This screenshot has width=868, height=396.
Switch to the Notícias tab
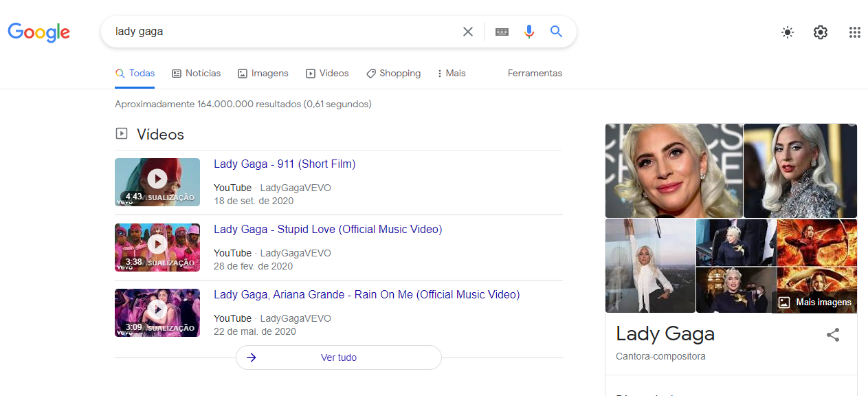point(197,74)
